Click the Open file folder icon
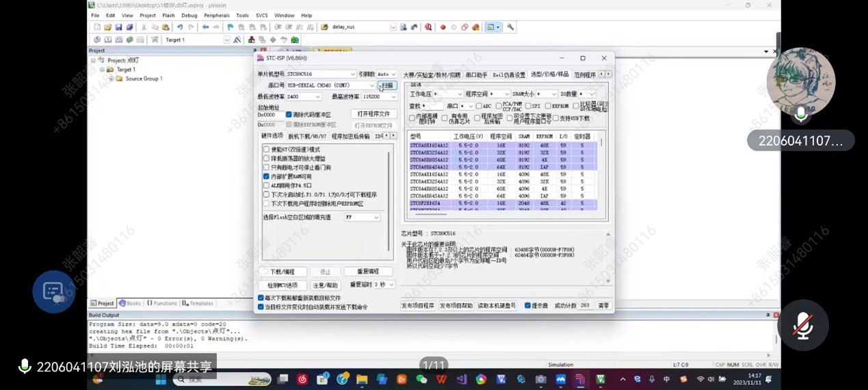868x390 pixels. [108, 27]
